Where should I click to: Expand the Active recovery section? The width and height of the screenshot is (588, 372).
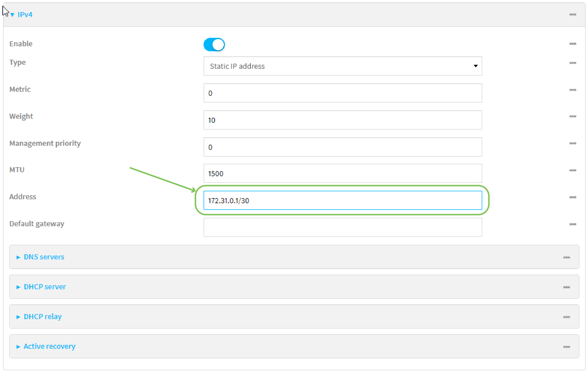[49, 346]
